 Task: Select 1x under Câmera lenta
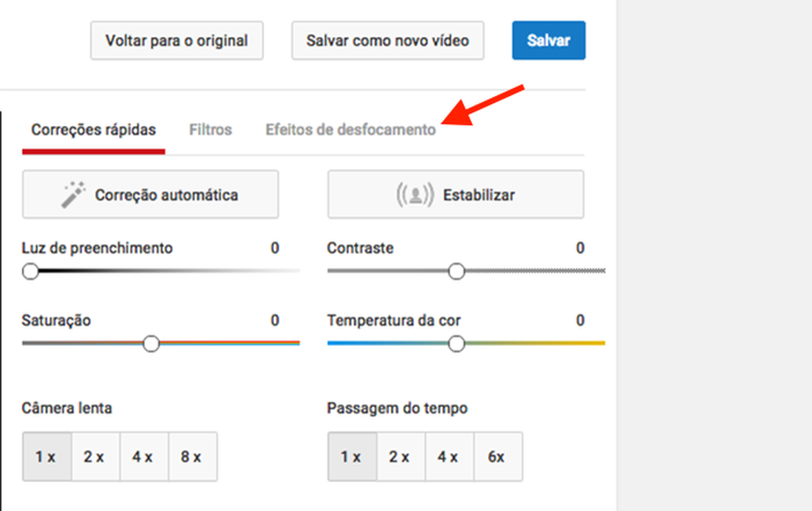point(47,456)
